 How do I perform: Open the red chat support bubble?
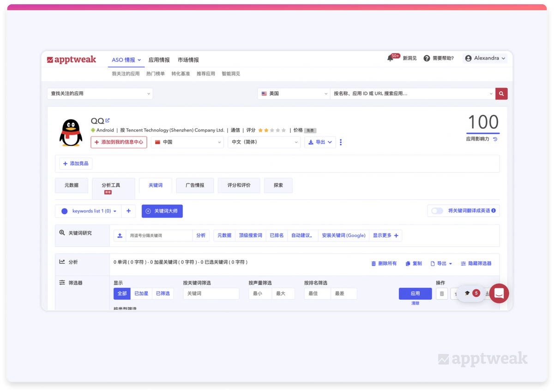tap(499, 293)
